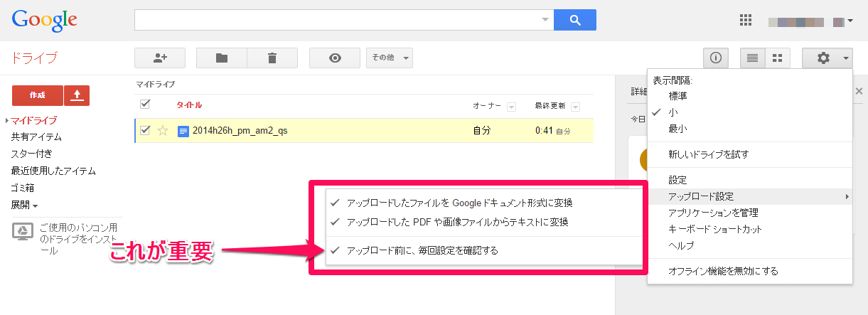Open file named 2014h26h_pm_am2_qs
This screenshot has height=315, width=868.
tap(240, 131)
